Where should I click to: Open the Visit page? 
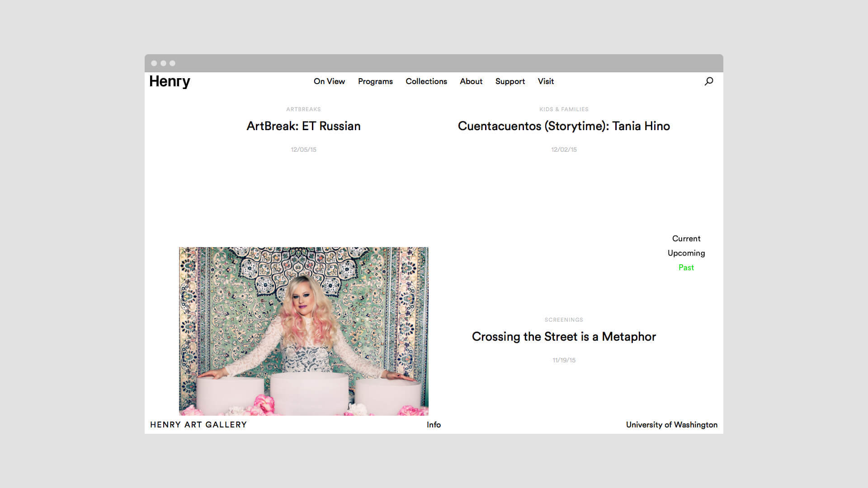pyautogui.click(x=546, y=81)
